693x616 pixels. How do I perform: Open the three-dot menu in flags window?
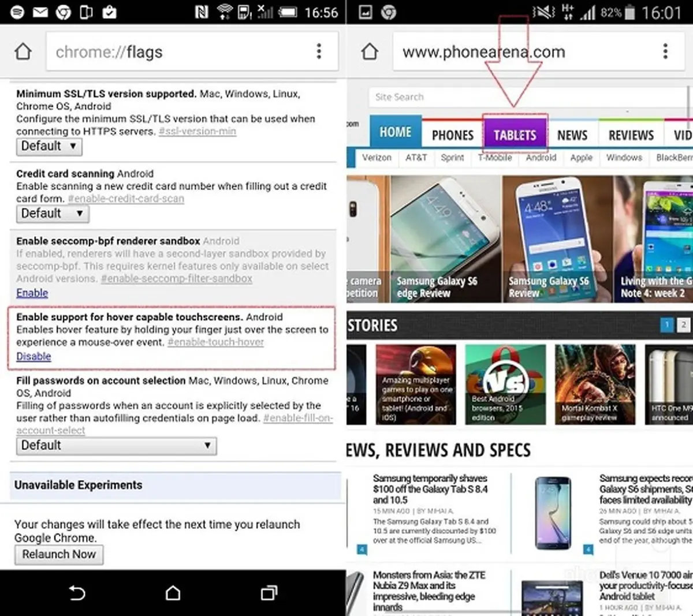(x=319, y=51)
